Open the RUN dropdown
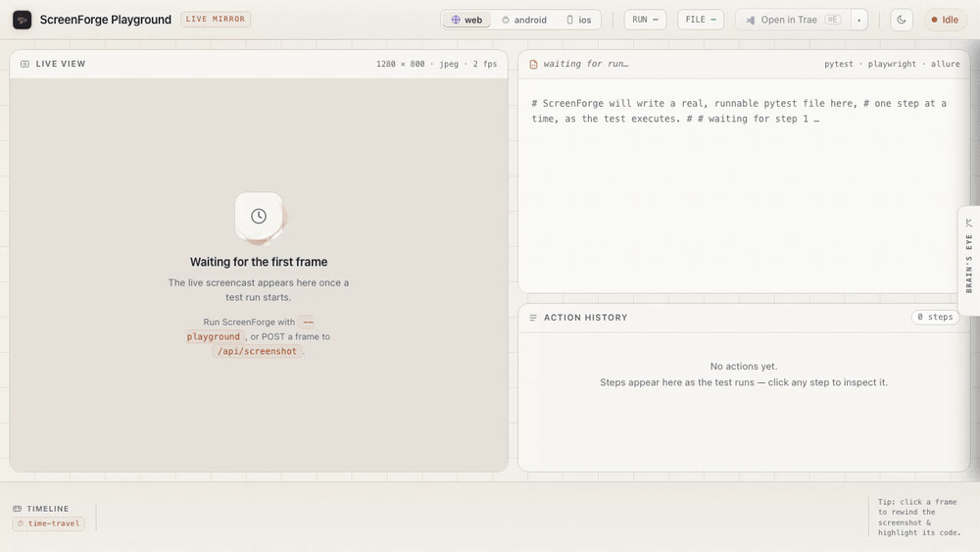The height and width of the screenshot is (552, 980). coord(645,20)
